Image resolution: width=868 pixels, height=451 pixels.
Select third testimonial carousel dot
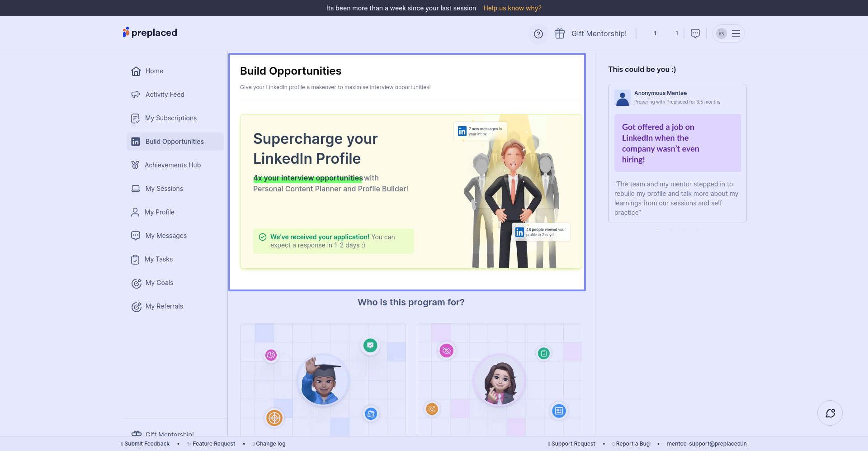[x=684, y=230]
